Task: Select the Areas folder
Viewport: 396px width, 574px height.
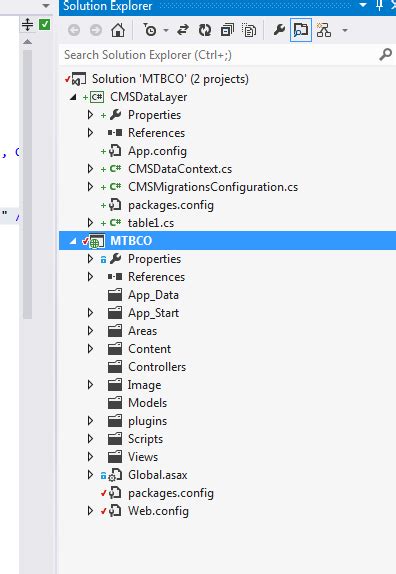Action: (142, 331)
